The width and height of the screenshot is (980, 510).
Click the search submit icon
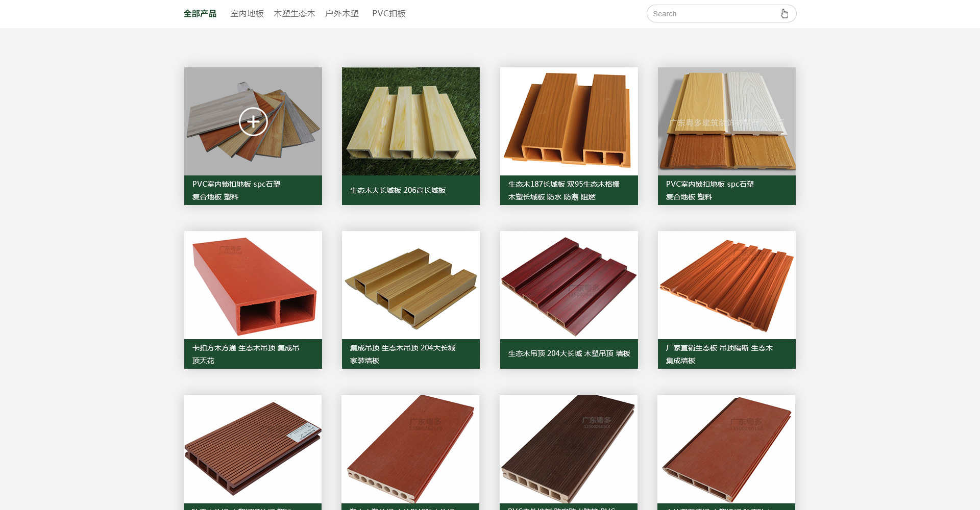pyautogui.click(x=784, y=14)
